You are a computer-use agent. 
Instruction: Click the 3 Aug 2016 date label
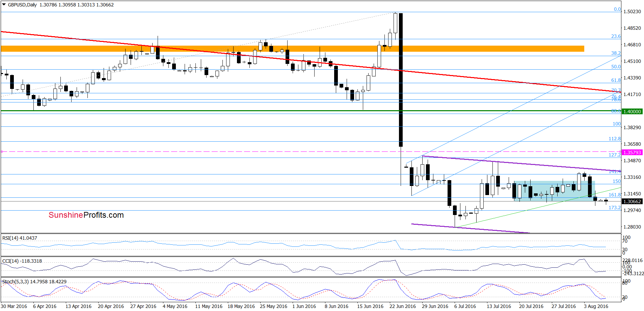click(x=596, y=306)
